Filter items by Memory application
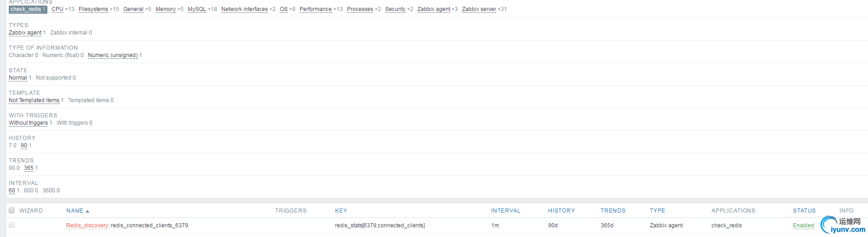 point(166,9)
